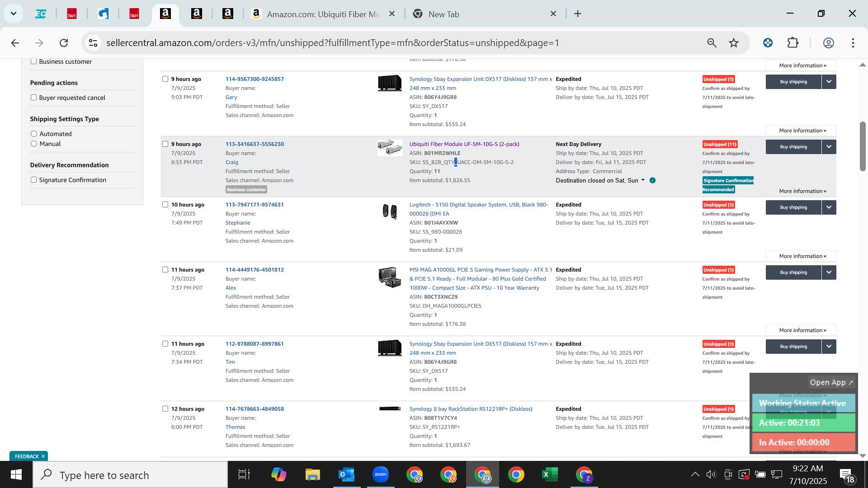This screenshot has width=868, height=488.
Task: Show hidden system tray icons
Action: click(695, 474)
